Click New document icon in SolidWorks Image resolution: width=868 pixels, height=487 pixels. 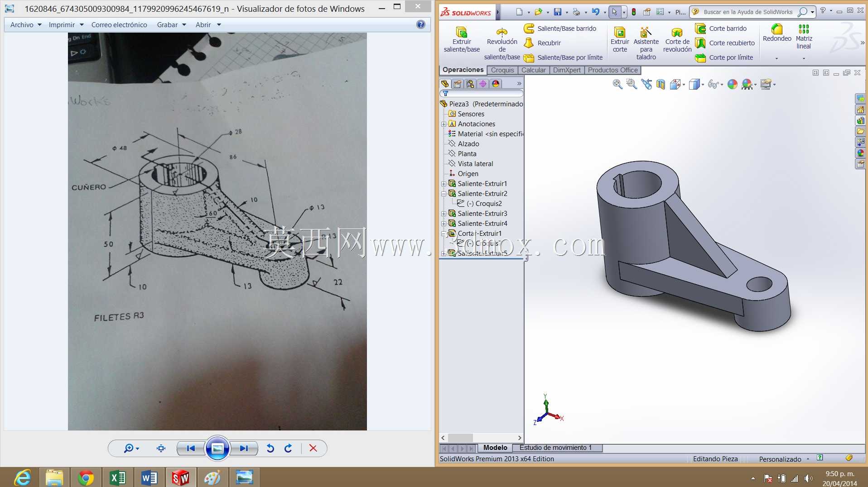click(x=519, y=12)
